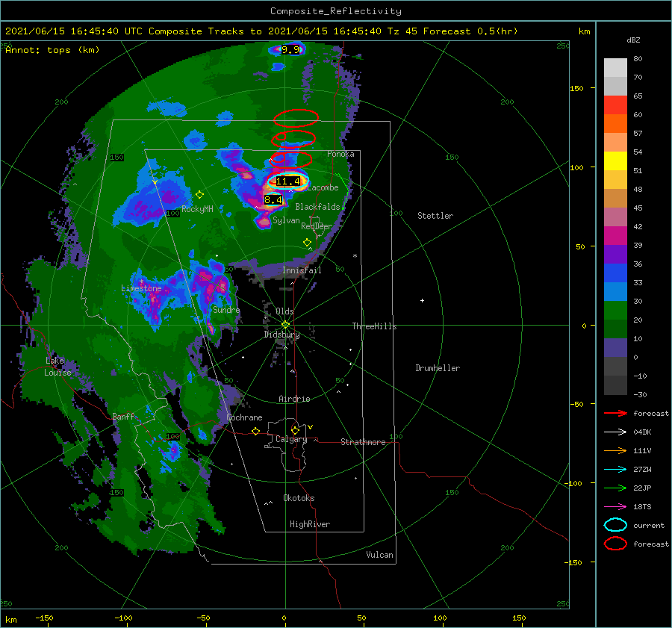Click the Calgary city label
This screenshot has height=628, width=672.
point(291,439)
